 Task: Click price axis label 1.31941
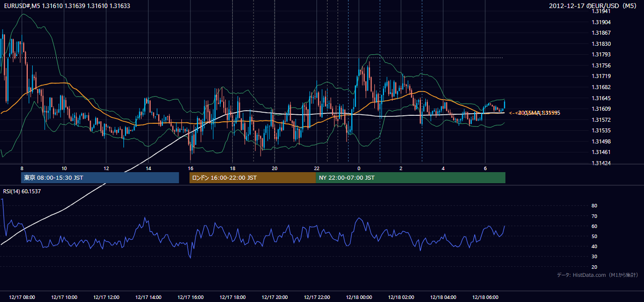point(602,11)
